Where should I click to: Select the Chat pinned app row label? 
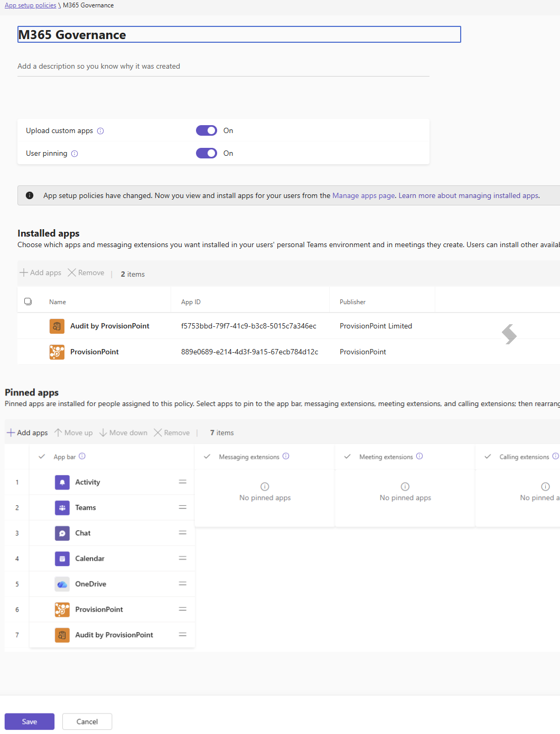[83, 533]
